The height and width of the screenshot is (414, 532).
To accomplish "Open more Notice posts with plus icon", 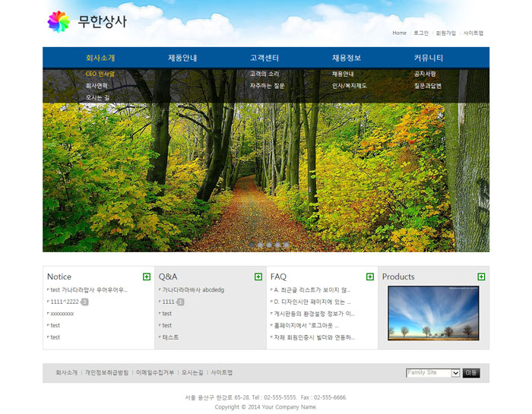I will [x=147, y=277].
